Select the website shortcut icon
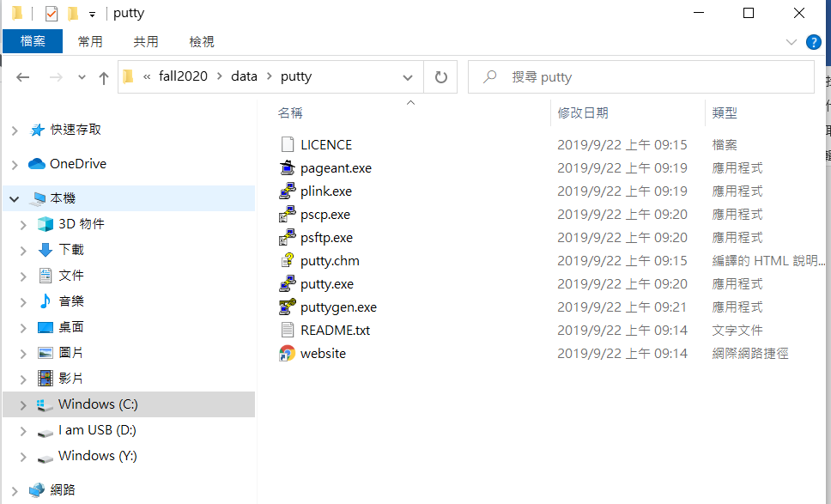 [288, 354]
